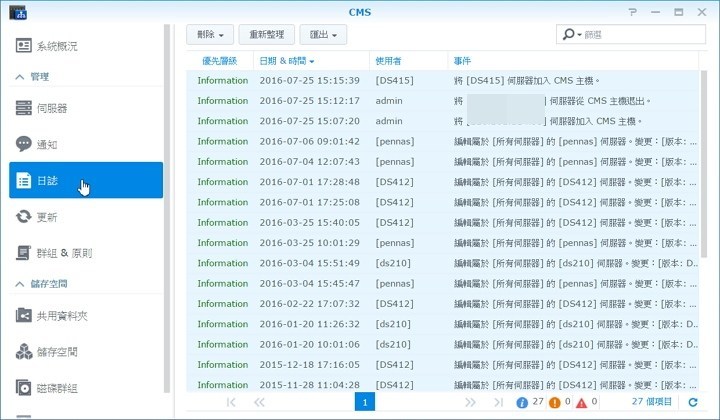The image size is (720, 420).
Task: Go to first page of logs
Action: pyautogui.click(x=231, y=403)
